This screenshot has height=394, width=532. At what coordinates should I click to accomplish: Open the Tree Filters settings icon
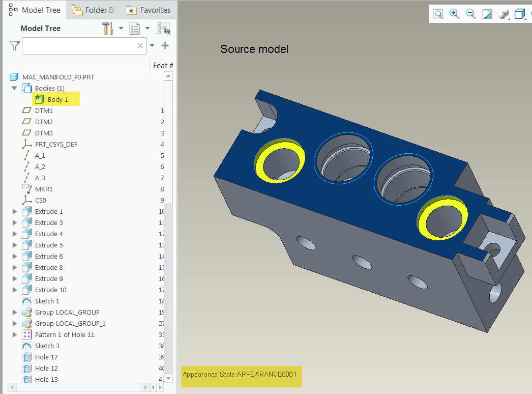click(x=108, y=29)
